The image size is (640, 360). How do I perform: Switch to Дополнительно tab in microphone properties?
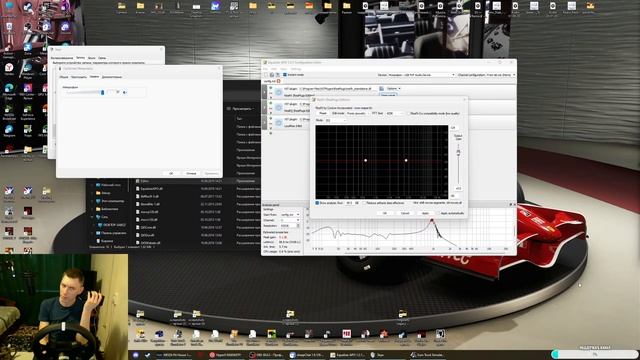pyautogui.click(x=112, y=77)
